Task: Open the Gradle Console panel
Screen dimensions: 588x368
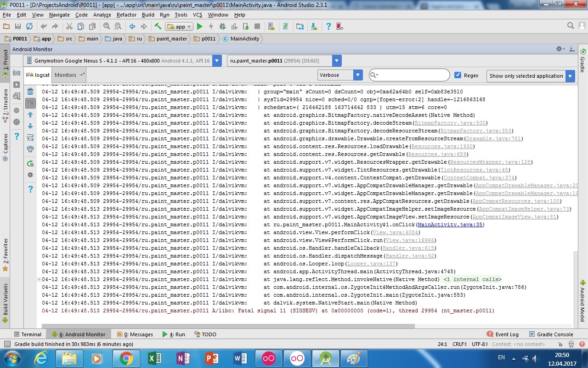Action: pyautogui.click(x=551, y=334)
